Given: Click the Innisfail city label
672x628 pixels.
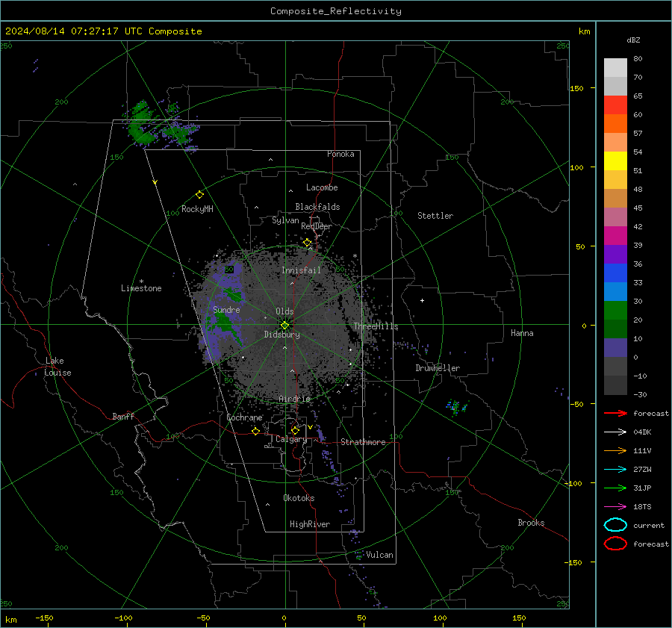Looking at the screenshot, I should 301,270.
